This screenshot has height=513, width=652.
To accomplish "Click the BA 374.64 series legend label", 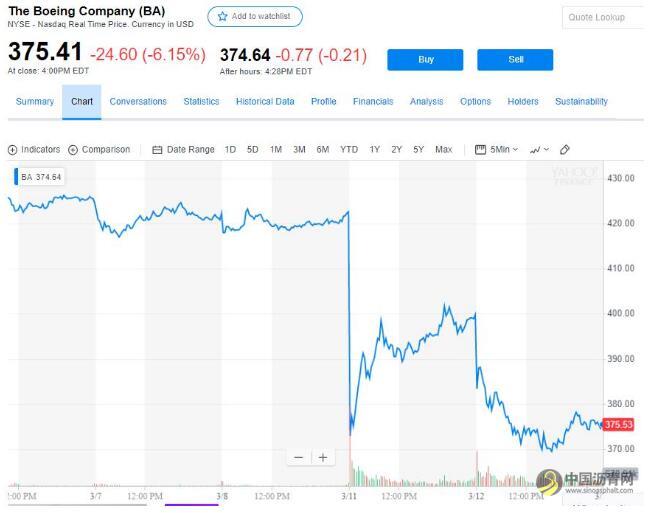I will [x=41, y=177].
